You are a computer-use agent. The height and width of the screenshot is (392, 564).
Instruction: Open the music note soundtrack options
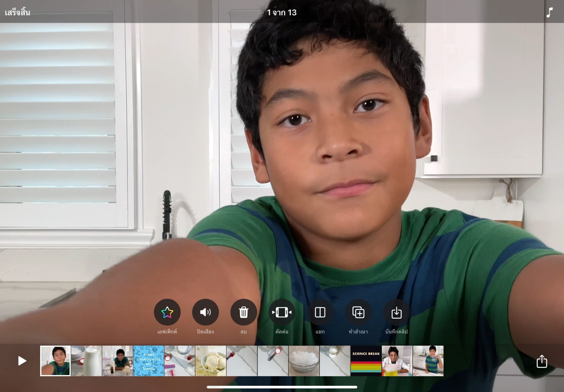click(549, 12)
